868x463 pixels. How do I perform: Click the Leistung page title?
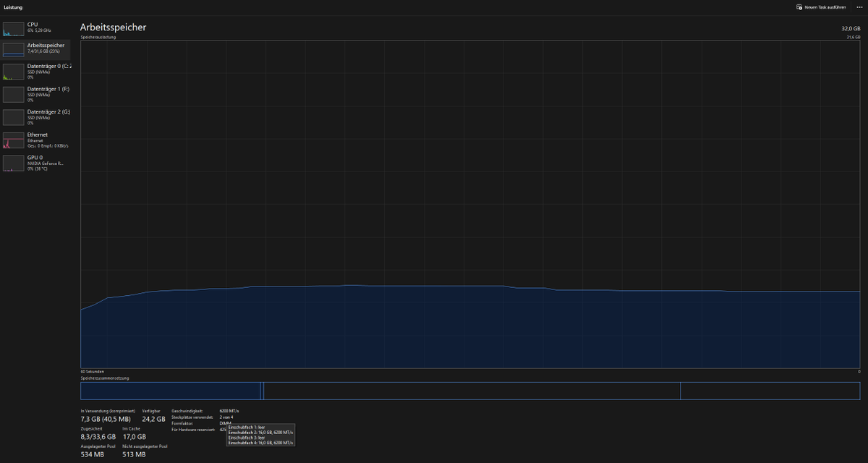[x=13, y=7]
